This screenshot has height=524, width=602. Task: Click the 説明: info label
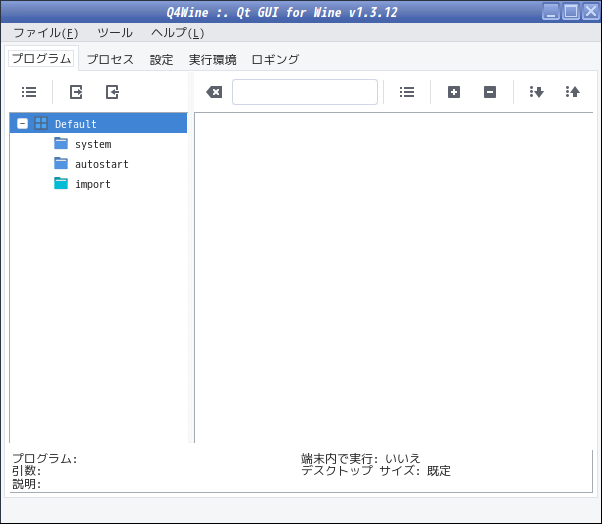tap(26, 484)
